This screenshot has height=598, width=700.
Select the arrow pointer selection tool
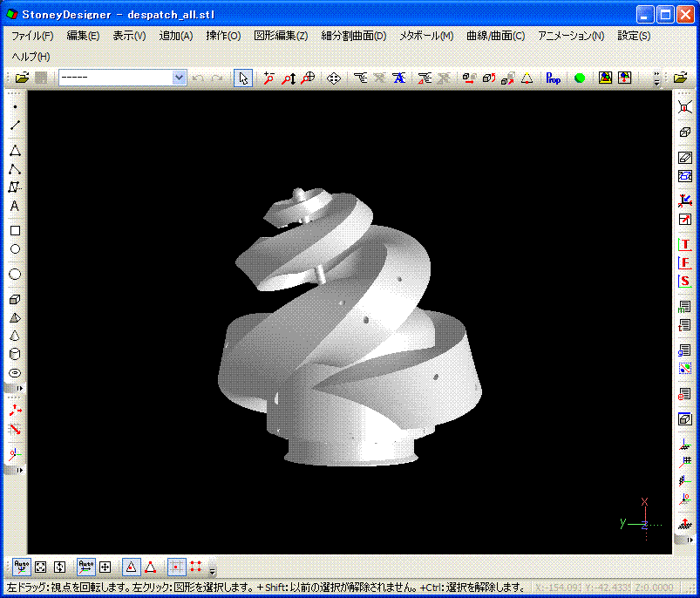(243, 78)
